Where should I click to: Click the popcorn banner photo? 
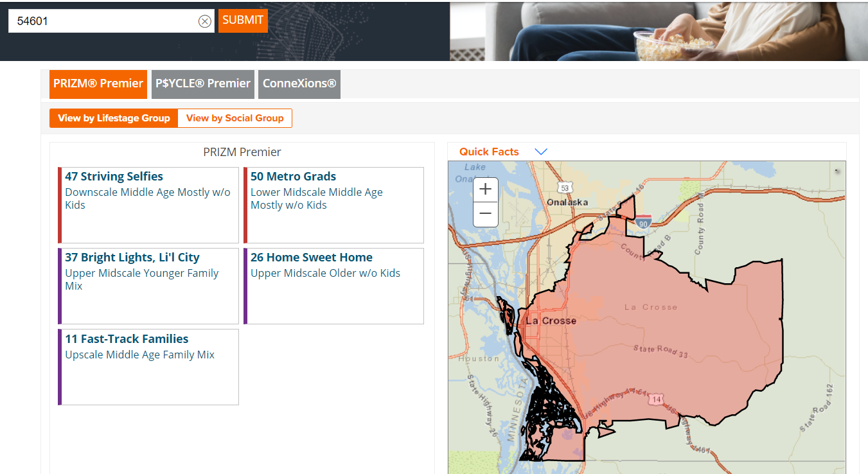[x=659, y=31]
